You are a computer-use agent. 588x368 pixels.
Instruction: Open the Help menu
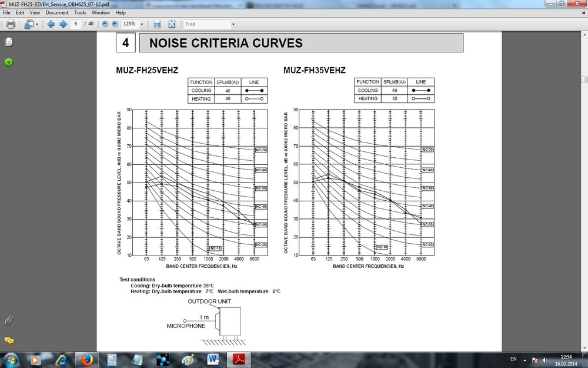click(121, 12)
